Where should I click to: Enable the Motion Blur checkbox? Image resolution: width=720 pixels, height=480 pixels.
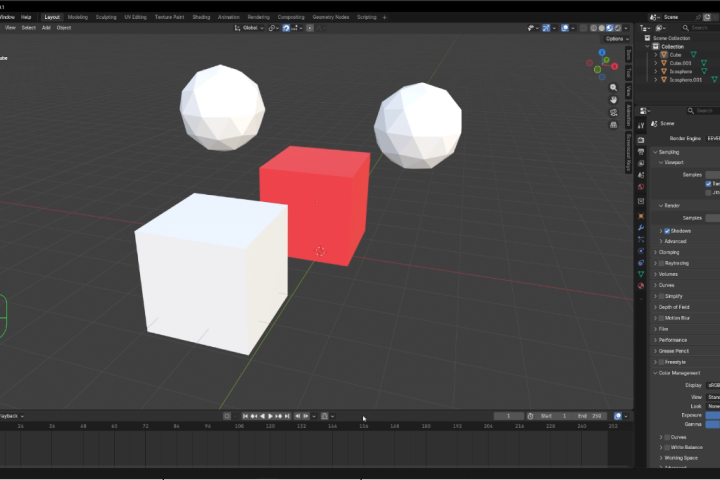pyautogui.click(x=661, y=318)
